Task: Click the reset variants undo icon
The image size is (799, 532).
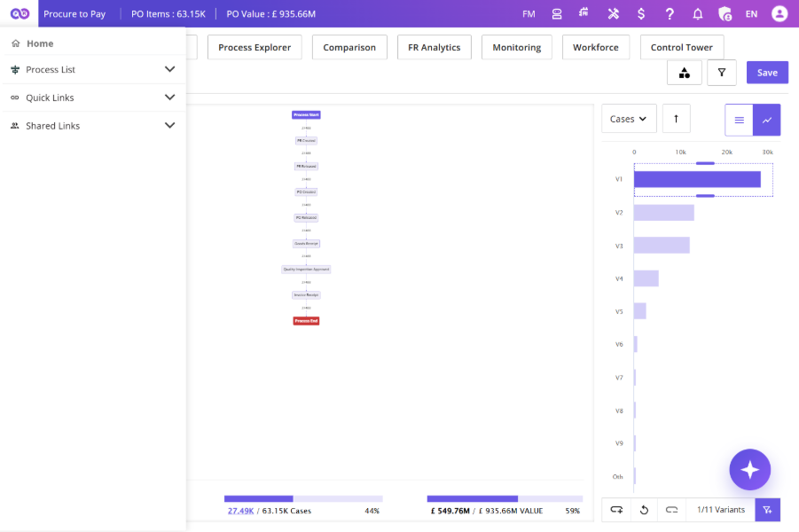Action: point(644,510)
